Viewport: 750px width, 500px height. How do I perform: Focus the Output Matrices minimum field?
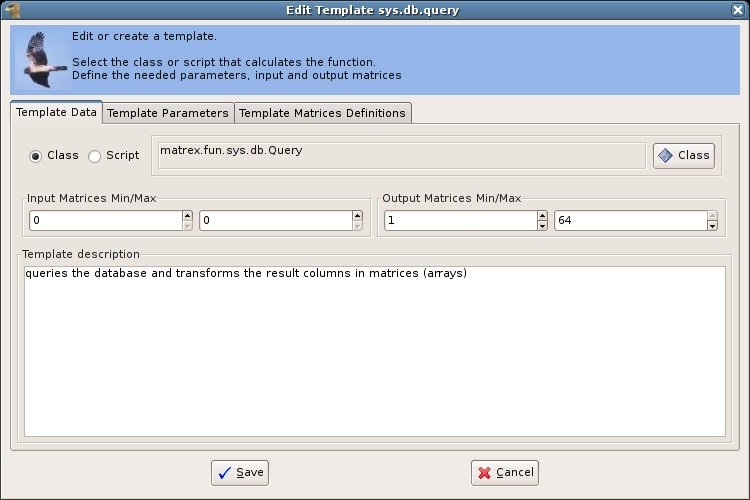click(x=461, y=221)
